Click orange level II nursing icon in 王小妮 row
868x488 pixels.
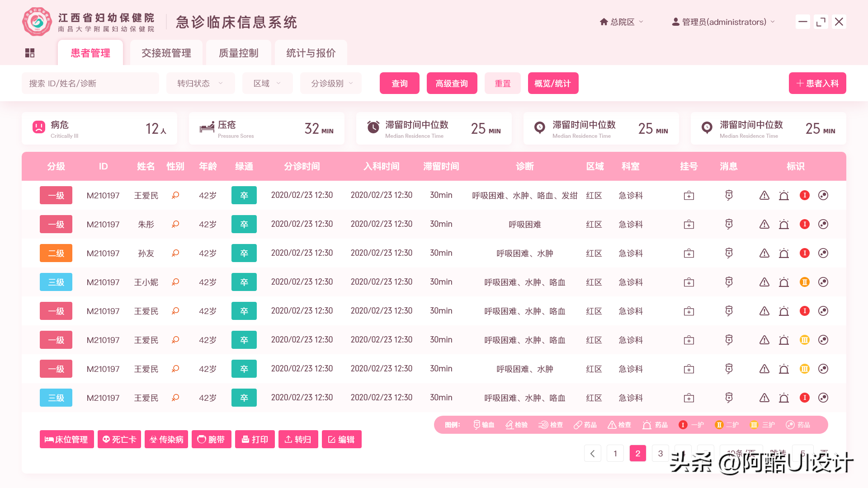805,282
